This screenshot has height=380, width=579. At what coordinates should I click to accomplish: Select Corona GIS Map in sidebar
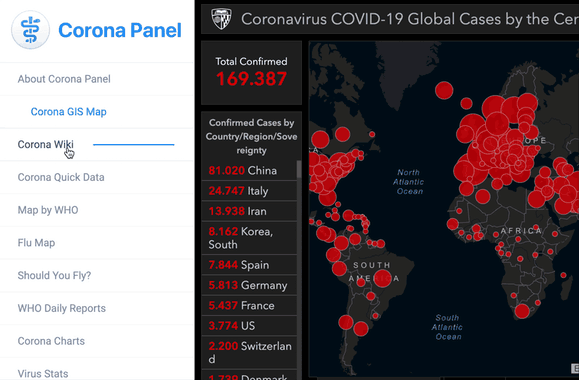point(68,112)
